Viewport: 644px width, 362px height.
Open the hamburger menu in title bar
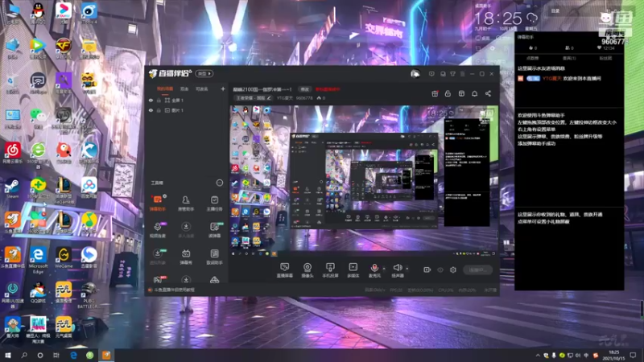tap(462, 74)
